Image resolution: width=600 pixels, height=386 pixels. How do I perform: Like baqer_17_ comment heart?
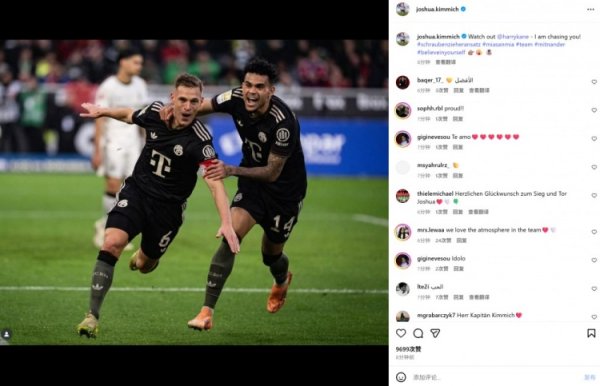click(x=594, y=82)
